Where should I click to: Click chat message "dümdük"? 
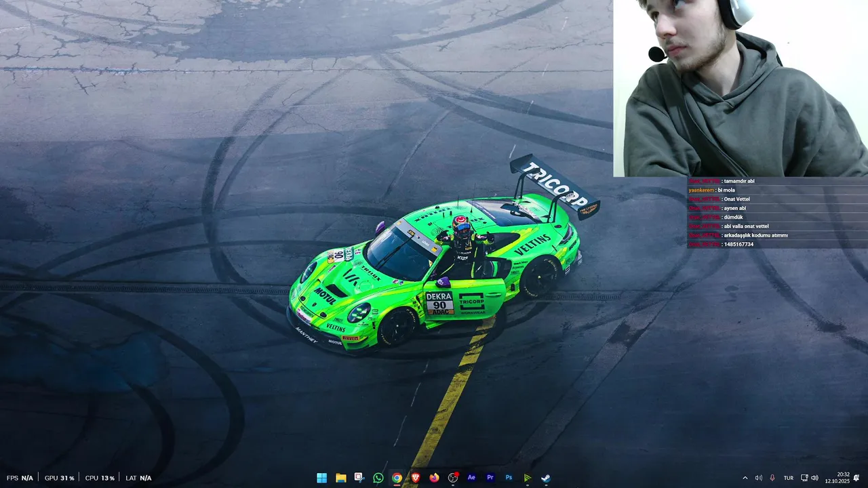tap(733, 218)
